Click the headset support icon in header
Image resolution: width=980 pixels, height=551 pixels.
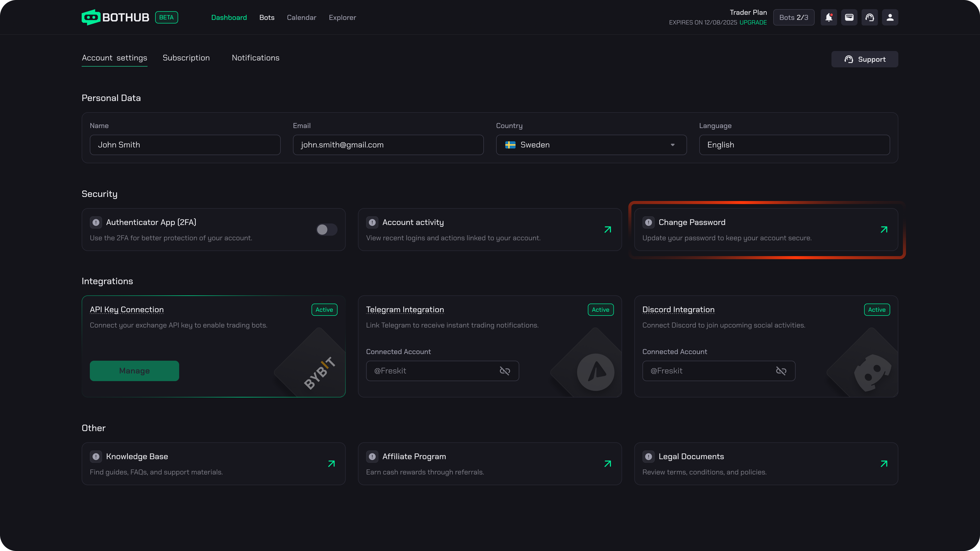[870, 18]
